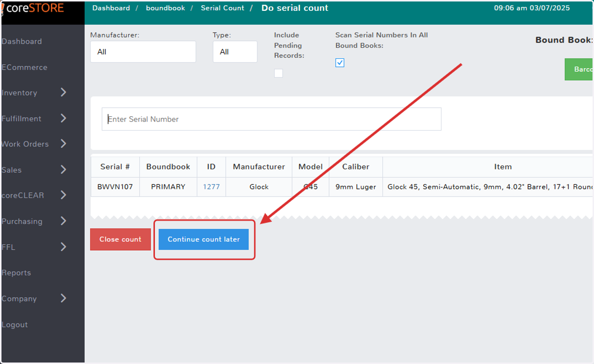Sort by Model column header
The width and height of the screenshot is (594, 364).
click(x=310, y=167)
